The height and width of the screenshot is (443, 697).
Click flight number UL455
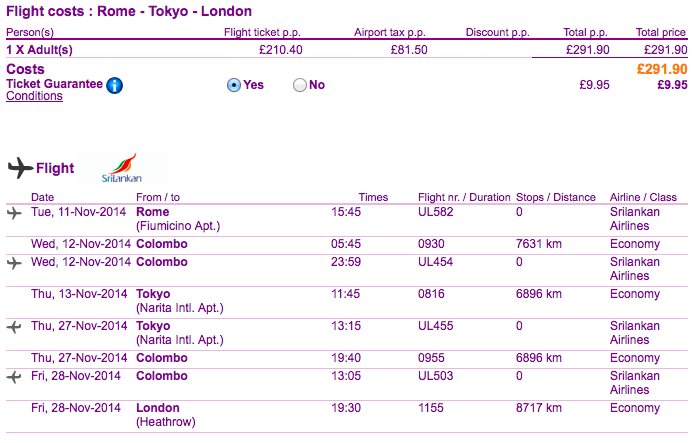pos(436,326)
